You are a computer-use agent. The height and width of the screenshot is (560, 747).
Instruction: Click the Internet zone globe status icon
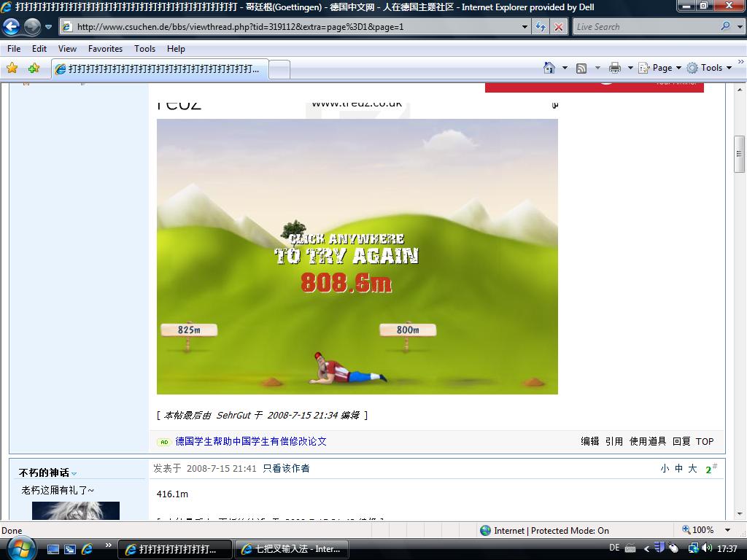pos(485,531)
